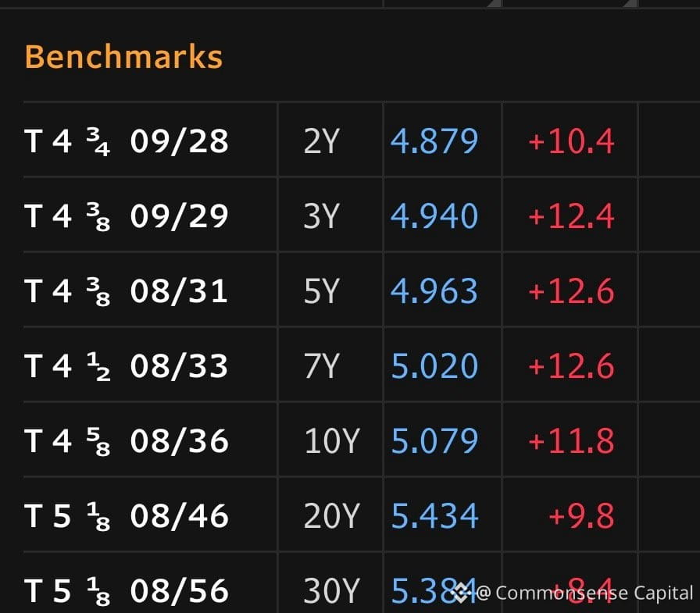
Task: Click the 30Y tenor label
Action: [x=332, y=590]
